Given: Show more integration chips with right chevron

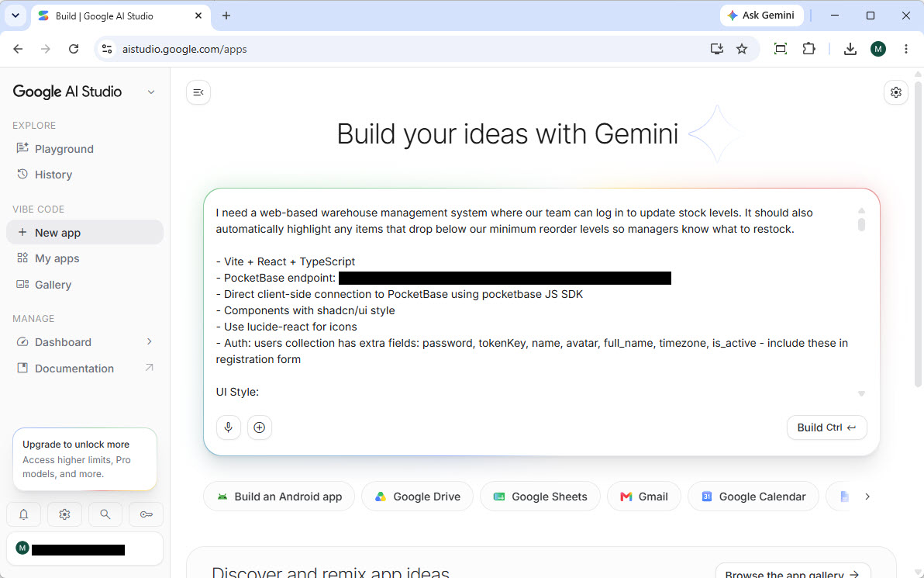Looking at the screenshot, I should tap(867, 497).
